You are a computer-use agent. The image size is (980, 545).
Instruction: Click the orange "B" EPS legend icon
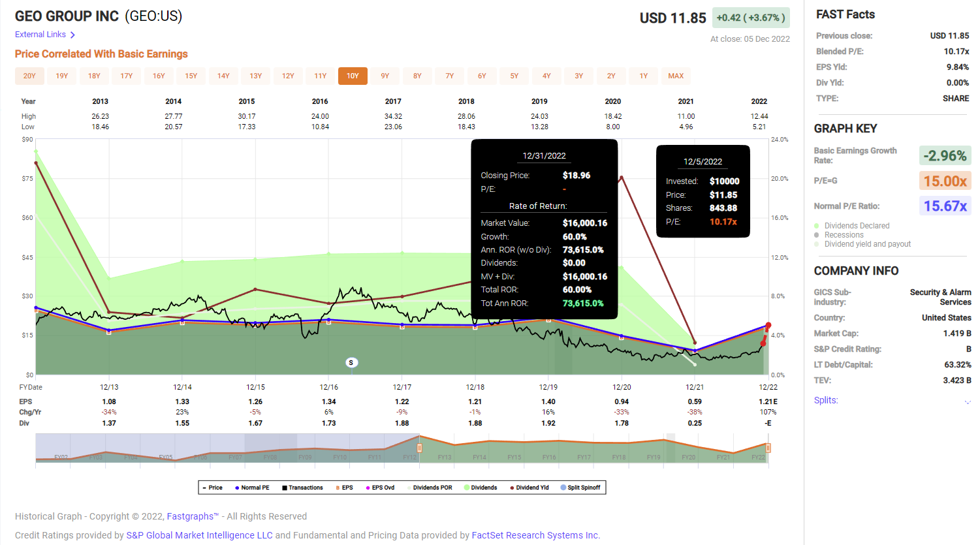pos(337,487)
